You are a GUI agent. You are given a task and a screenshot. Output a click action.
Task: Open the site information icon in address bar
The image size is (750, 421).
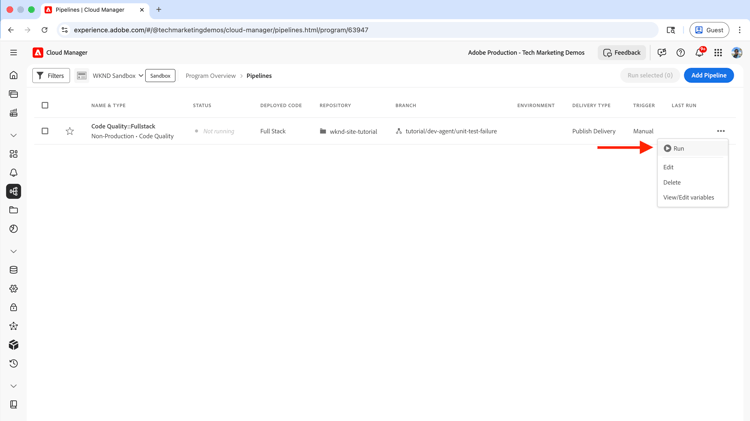pyautogui.click(x=65, y=30)
